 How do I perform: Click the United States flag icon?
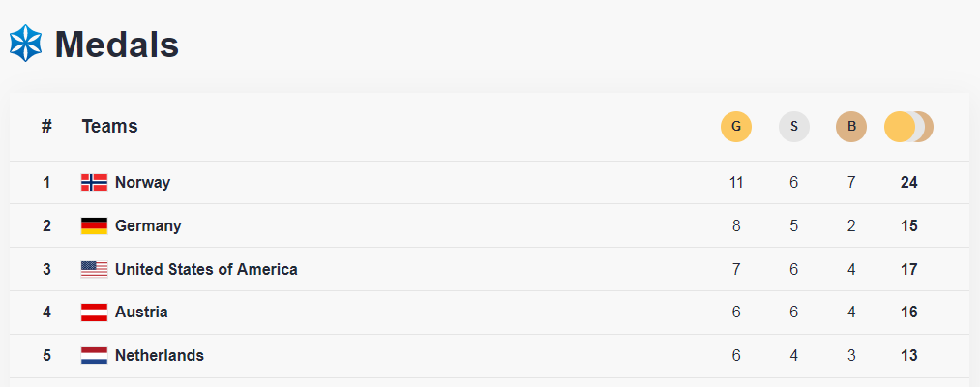tap(94, 270)
